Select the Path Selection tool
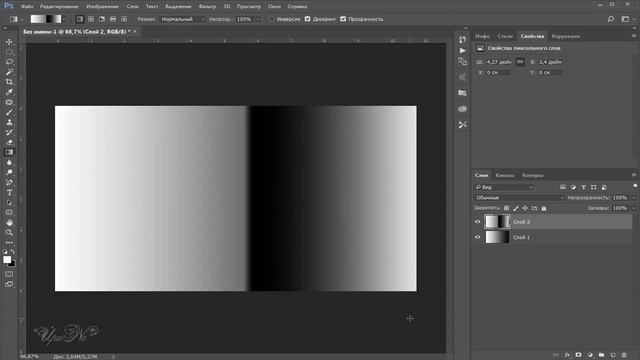Image resolution: width=640 pixels, height=360 pixels. click(x=9, y=202)
